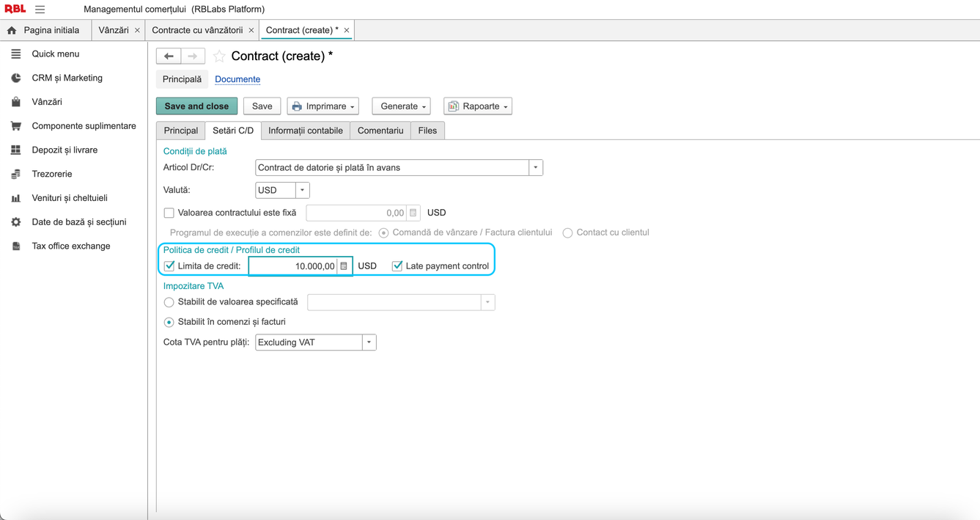Screen dimensions: 980x520
Task: Open dropdown for specified TVA value field
Action: point(487,302)
